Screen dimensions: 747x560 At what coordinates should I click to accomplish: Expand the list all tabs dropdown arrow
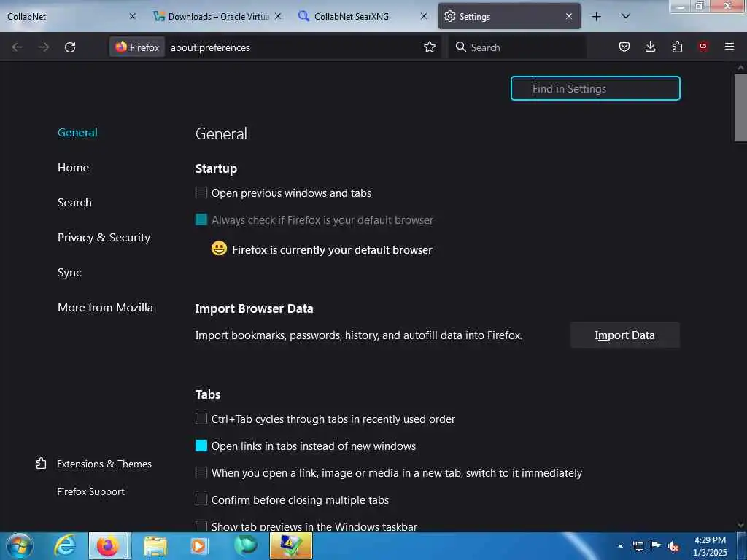click(626, 16)
